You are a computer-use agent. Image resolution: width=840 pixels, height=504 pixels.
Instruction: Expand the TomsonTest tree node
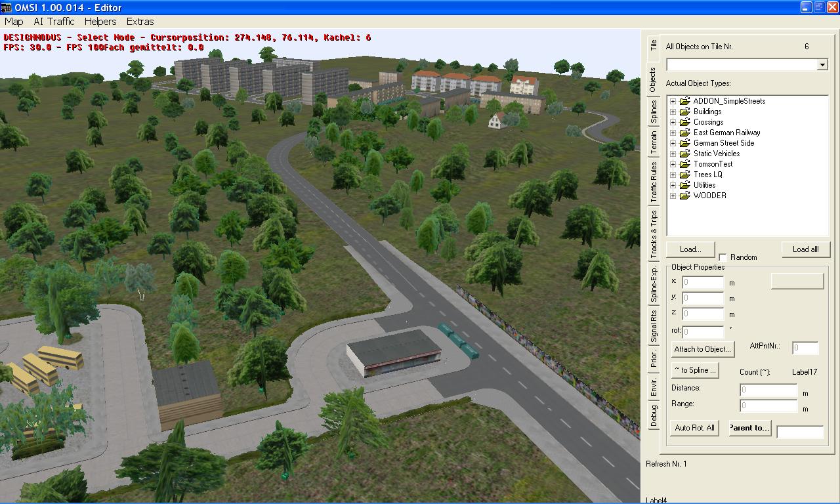673,164
